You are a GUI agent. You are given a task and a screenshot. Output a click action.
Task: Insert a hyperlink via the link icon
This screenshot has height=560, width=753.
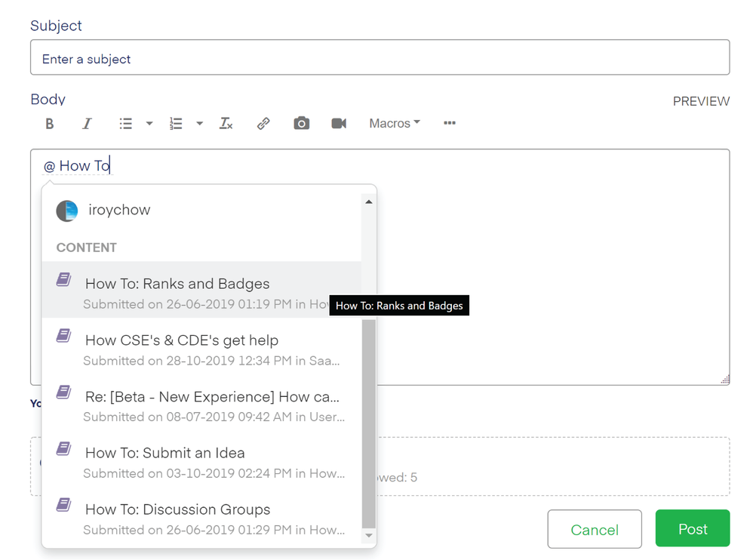click(x=263, y=124)
